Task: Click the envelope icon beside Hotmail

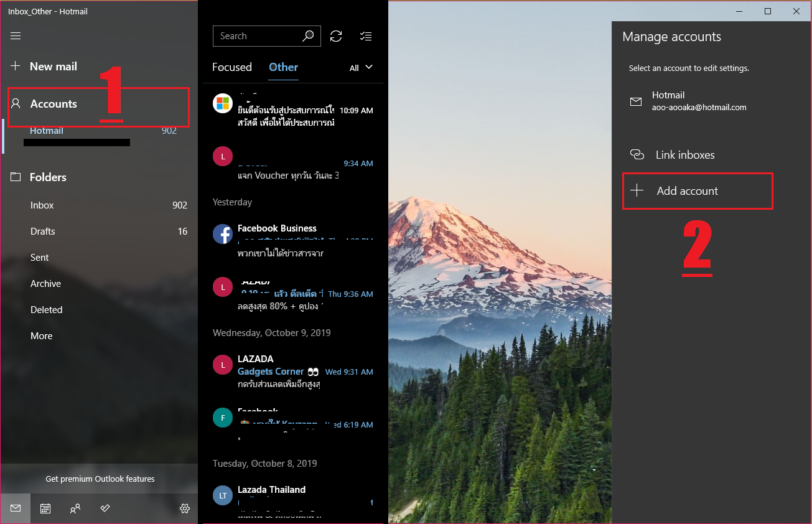Action: [636, 101]
